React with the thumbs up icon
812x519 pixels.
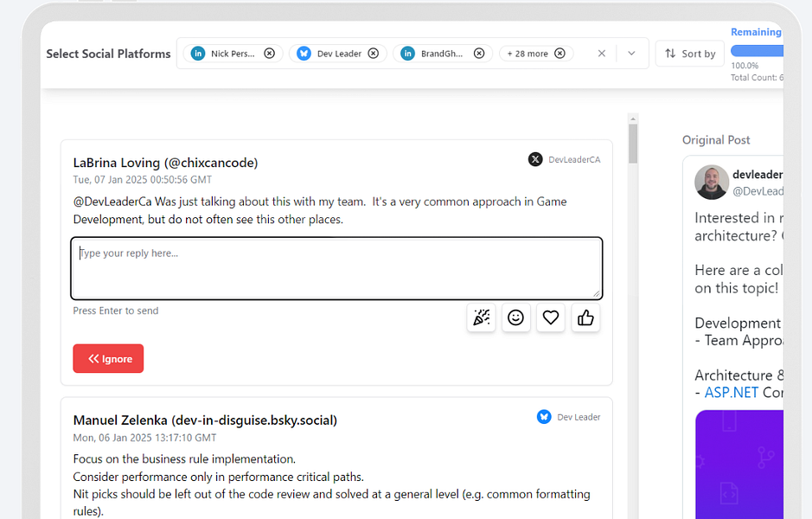point(585,317)
